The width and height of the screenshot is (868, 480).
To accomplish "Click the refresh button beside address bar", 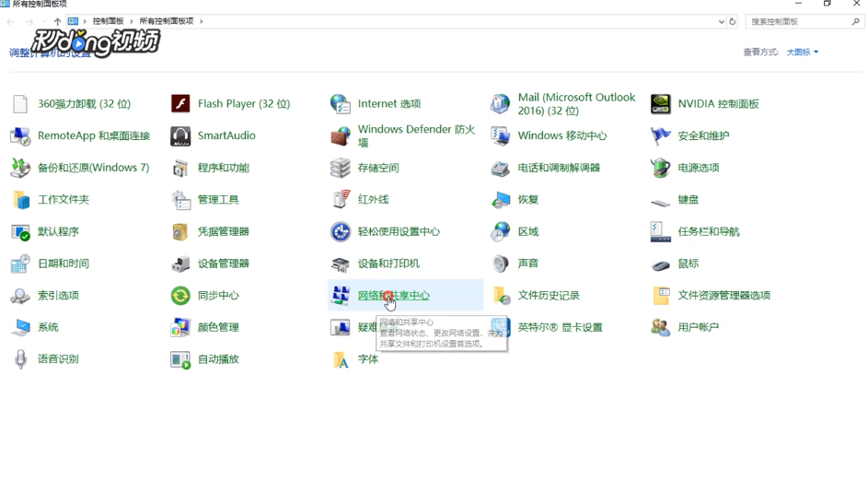I will [x=733, y=21].
